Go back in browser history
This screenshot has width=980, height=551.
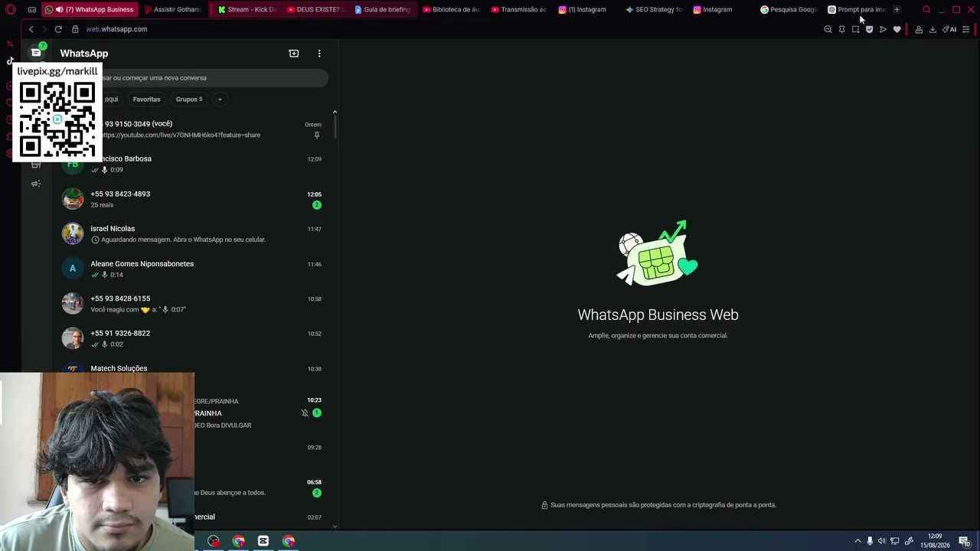tap(31, 29)
